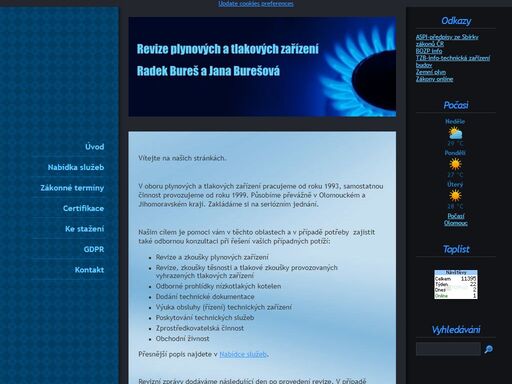The image size is (512, 384).
Task: Click the Úterý sun weather icon
Action: click(x=455, y=196)
